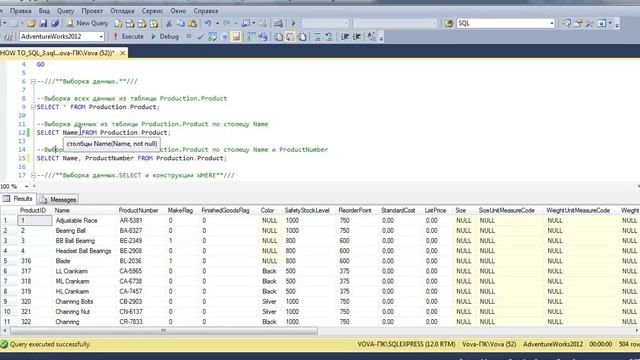Copy the selection to clipboard

[x=181, y=23]
